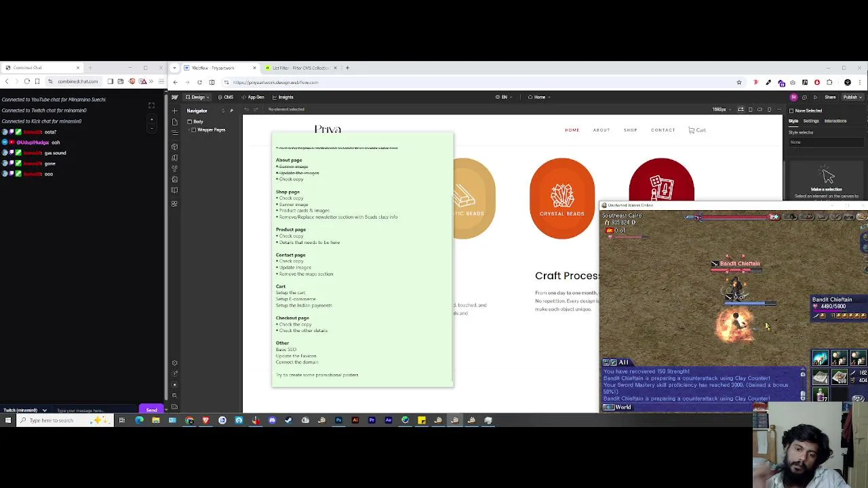Switch to the Settings panel tab
Image resolution: width=868 pixels, height=488 pixels.
pyautogui.click(x=811, y=121)
